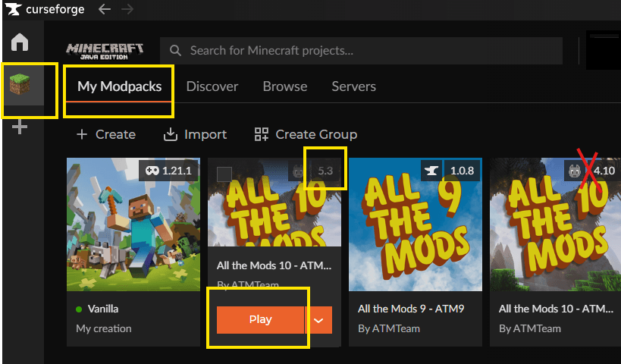This screenshot has height=364, width=621.
Task: Click the NeoForge icon on 5.3 card
Action: (x=297, y=171)
